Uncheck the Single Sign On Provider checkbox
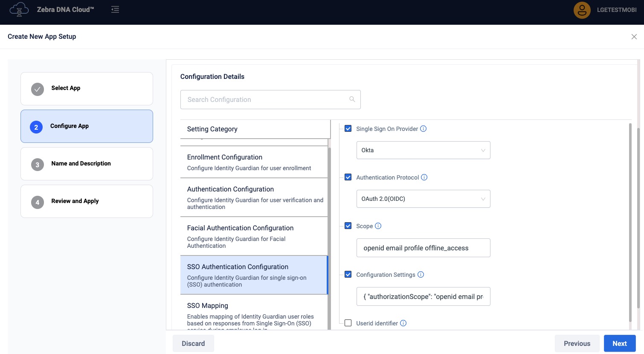 click(348, 129)
